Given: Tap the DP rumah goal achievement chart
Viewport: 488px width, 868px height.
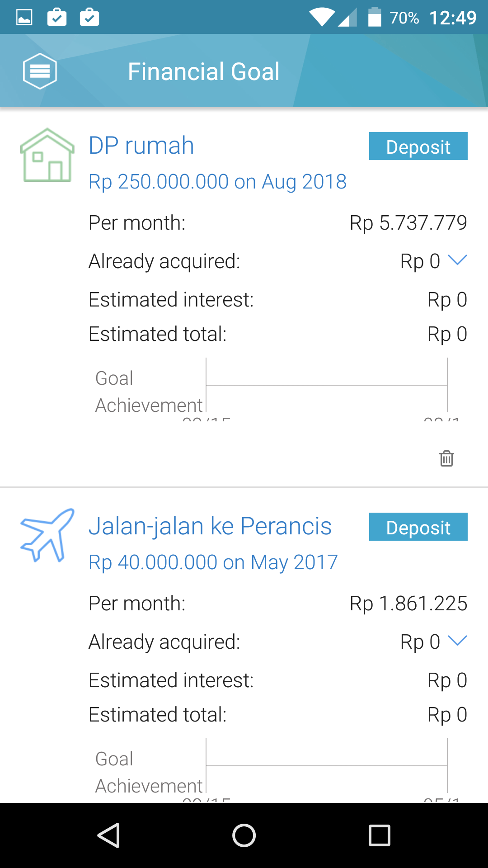Looking at the screenshot, I should 326,386.
